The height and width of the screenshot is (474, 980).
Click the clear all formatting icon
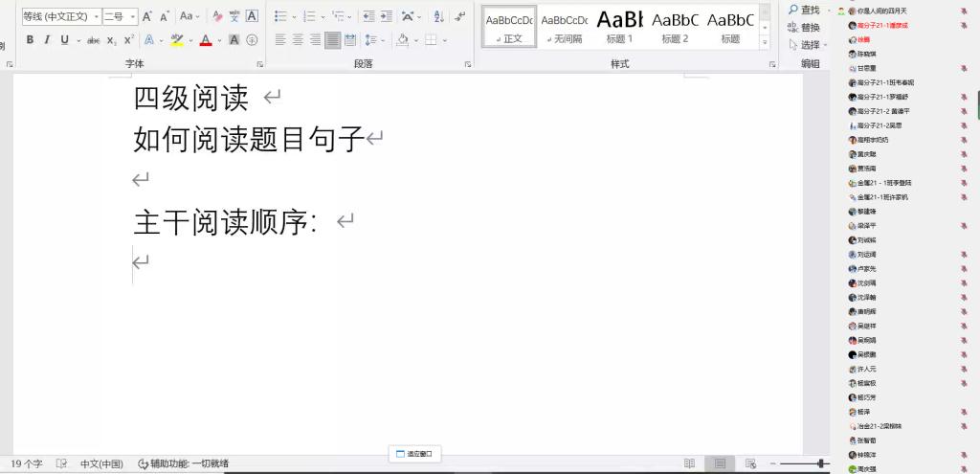[217, 16]
